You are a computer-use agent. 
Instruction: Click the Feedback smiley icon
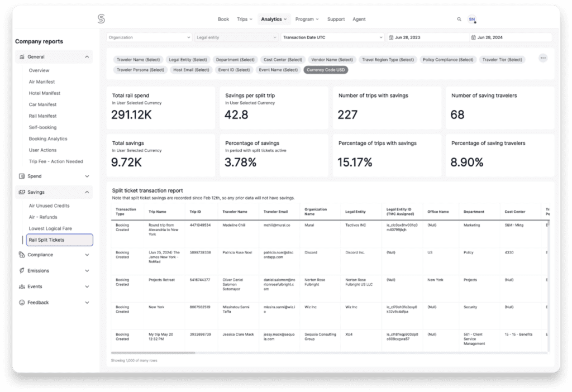[22, 303]
